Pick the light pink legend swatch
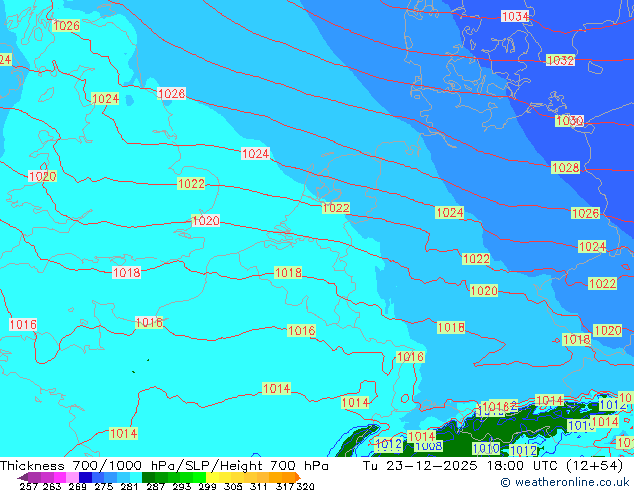The height and width of the screenshot is (490, 634). (72, 477)
